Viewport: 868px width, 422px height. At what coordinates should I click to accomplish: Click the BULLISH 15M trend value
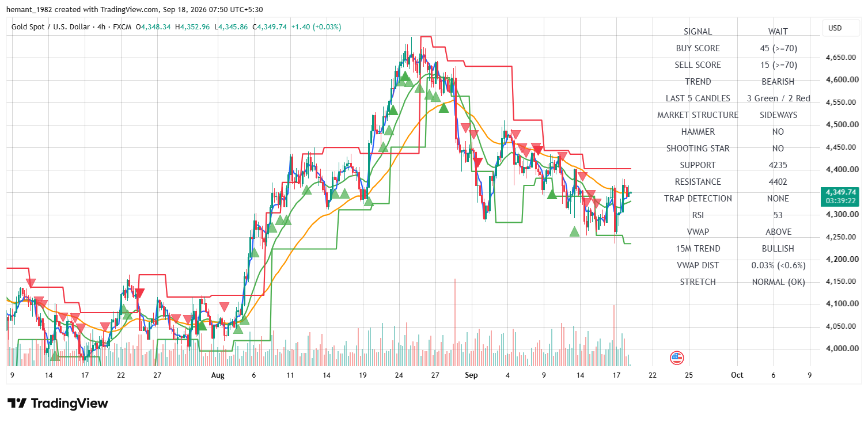tap(778, 249)
